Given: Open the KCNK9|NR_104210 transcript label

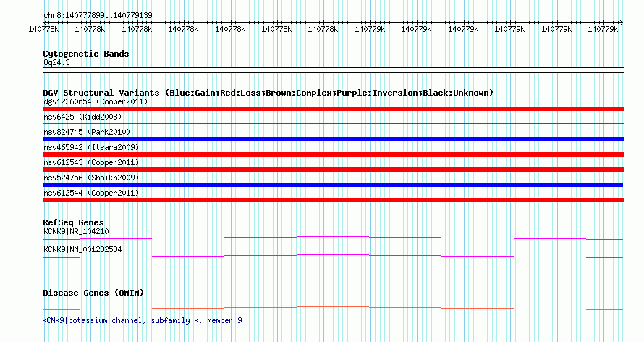Looking at the screenshot, I should pyautogui.click(x=76, y=231).
